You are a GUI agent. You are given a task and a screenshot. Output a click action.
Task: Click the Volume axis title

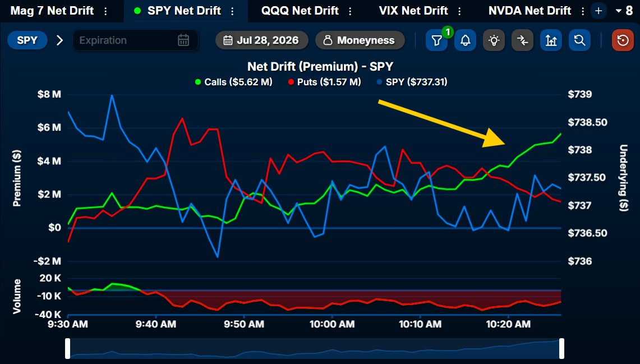click(17, 297)
